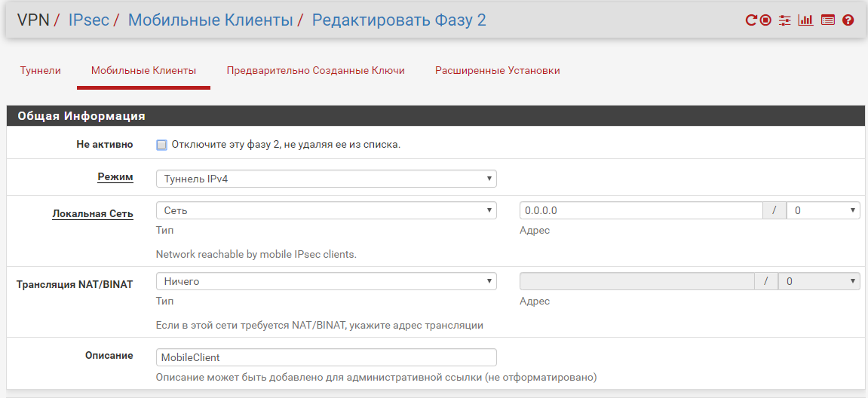Click the 'VPN' breadcrumb text
This screenshot has height=398, width=868.
click(x=33, y=20)
